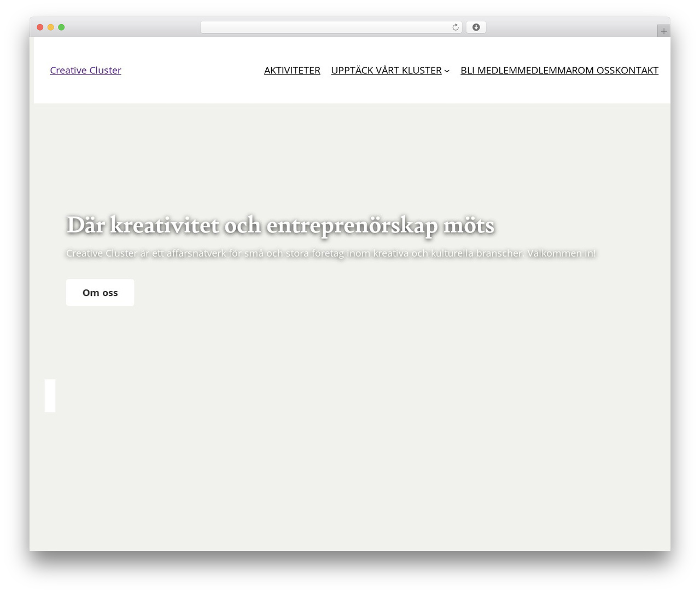
Task: Click the Creative Cluster site title link
Action: 85,70
